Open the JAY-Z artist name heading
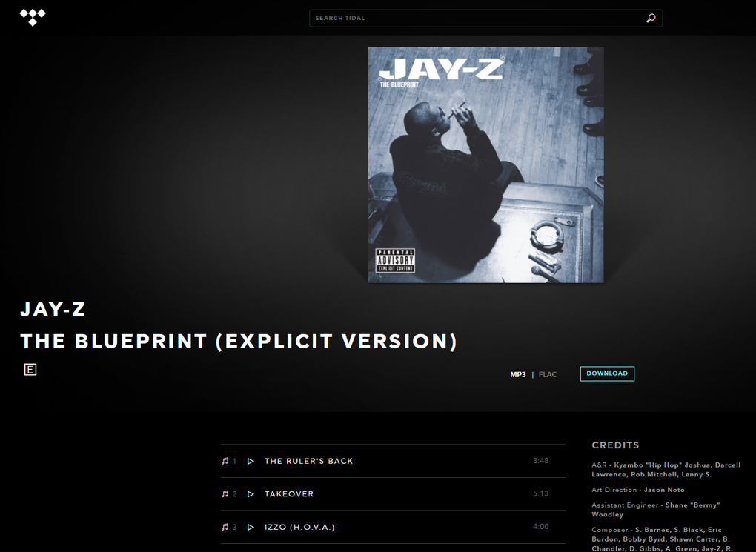The image size is (756, 552). click(53, 310)
